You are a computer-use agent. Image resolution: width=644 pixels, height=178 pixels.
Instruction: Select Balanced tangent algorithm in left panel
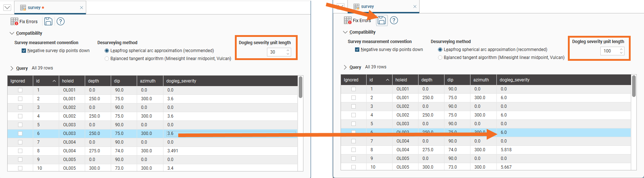(107, 59)
